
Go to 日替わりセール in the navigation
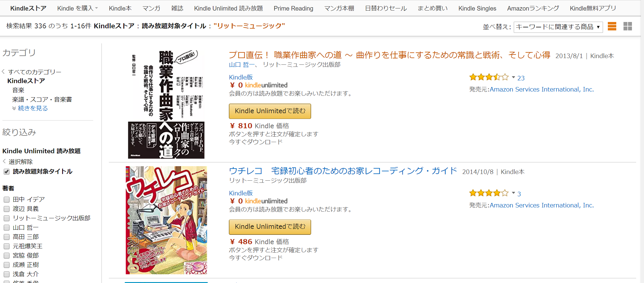(386, 8)
